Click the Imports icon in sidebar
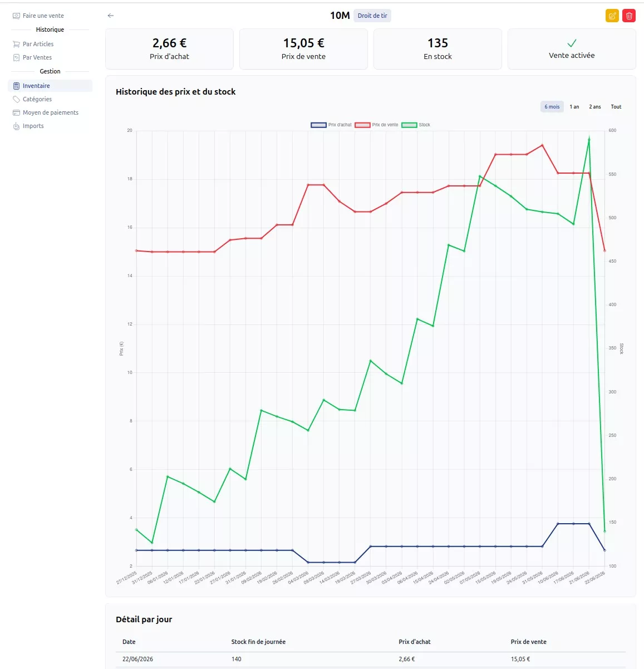 pyautogui.click(x=16, y=126)
